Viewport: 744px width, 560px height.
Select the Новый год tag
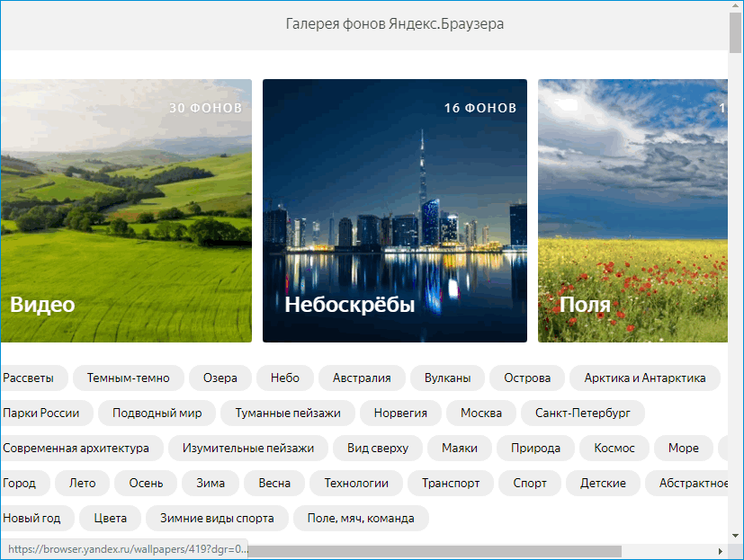[x=34, y=518]
